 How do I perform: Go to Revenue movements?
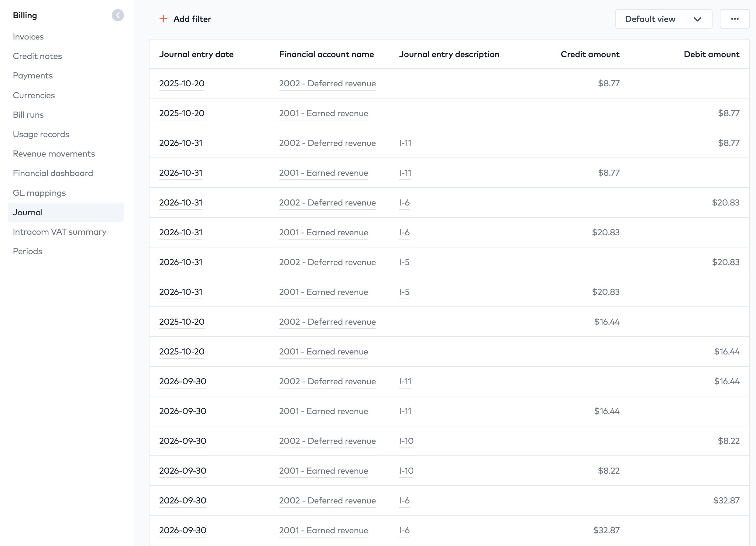54,154
